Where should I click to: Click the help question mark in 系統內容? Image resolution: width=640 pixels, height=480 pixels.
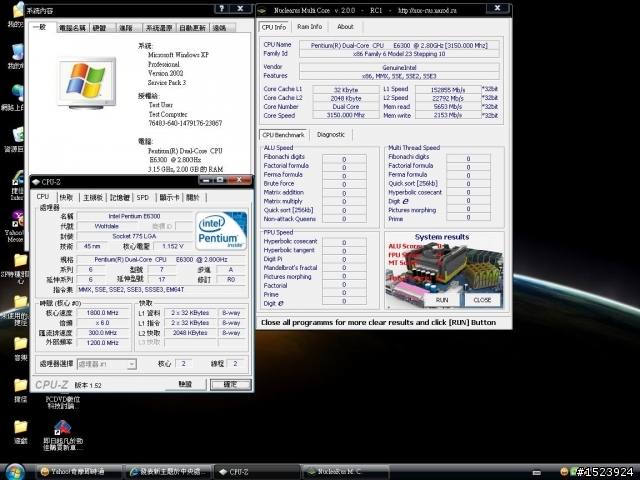tap(221, 8)
